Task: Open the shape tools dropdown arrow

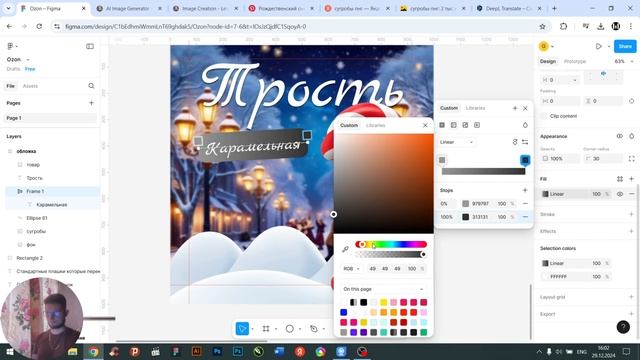Action: coord(300,329)
